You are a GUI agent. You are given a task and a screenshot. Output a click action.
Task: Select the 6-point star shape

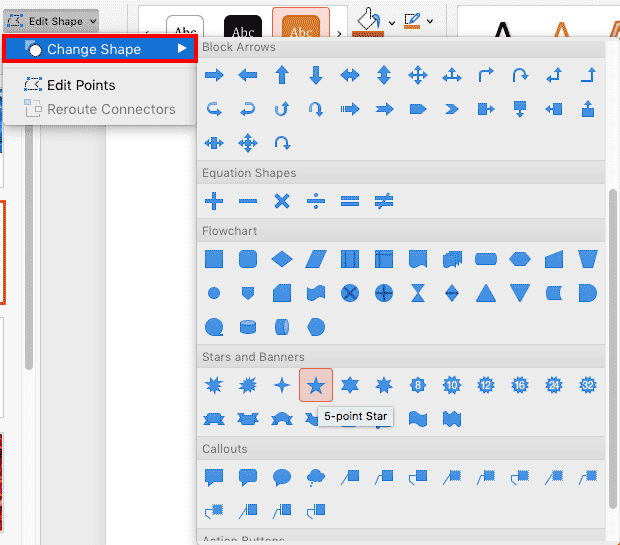(350, 385)
